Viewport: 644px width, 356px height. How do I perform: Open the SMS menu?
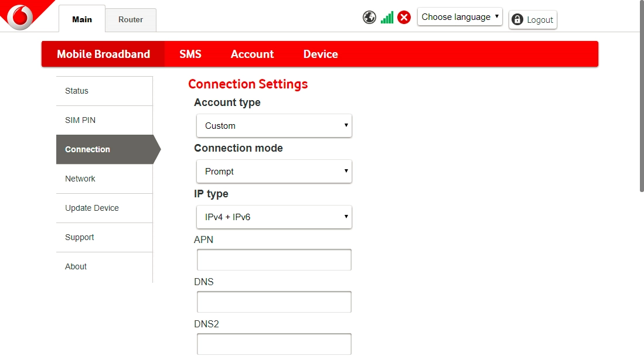tap(190, 54)
